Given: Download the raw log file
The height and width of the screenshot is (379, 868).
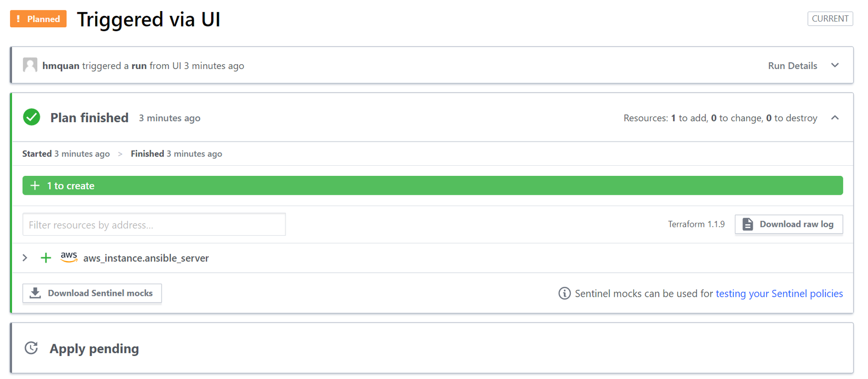Looking at the screenshot, I should click(x=789, y=224).
